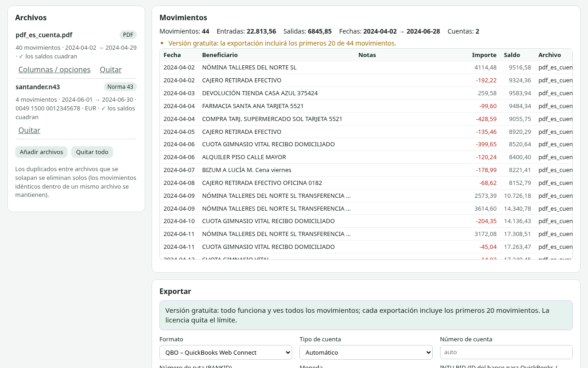Click the free version export warning text
This screenshot has height=368, width=588.
(282, 43)
